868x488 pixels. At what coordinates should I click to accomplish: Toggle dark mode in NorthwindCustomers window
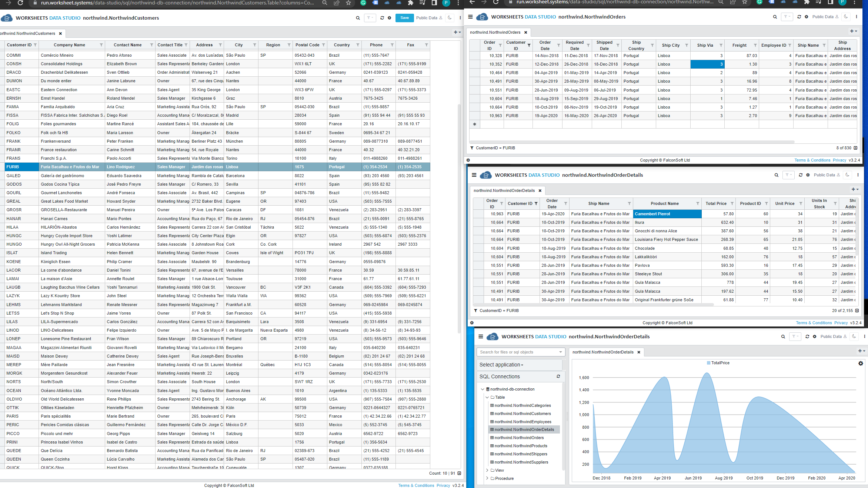click(x=450, y=18)
